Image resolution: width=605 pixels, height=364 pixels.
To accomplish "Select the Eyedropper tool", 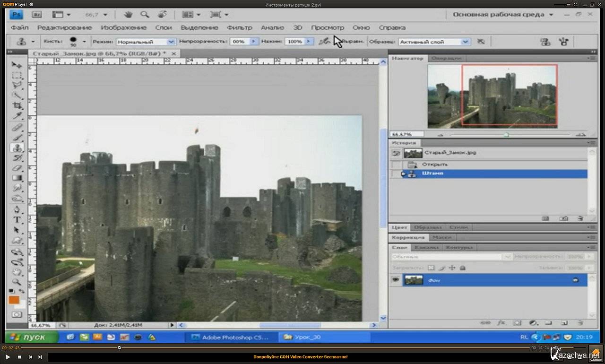I will [x=17, y=116].
